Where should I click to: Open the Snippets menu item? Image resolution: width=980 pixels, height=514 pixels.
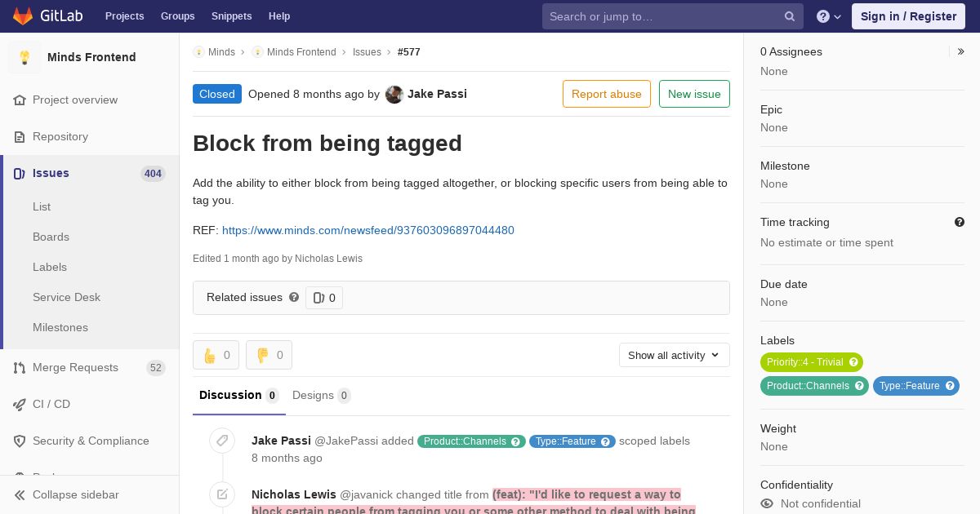(x=232, y=16)
